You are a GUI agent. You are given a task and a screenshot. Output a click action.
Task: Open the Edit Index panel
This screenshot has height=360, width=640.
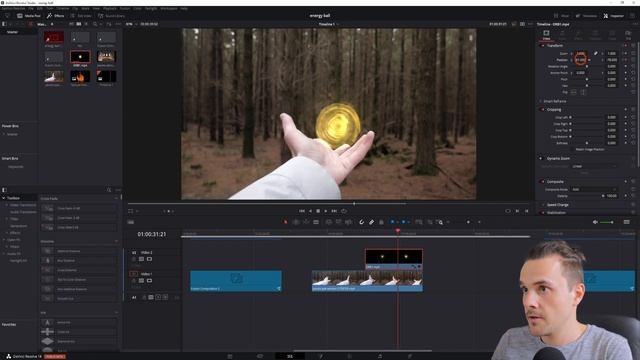pyautogui.click(x=81, y=16)
